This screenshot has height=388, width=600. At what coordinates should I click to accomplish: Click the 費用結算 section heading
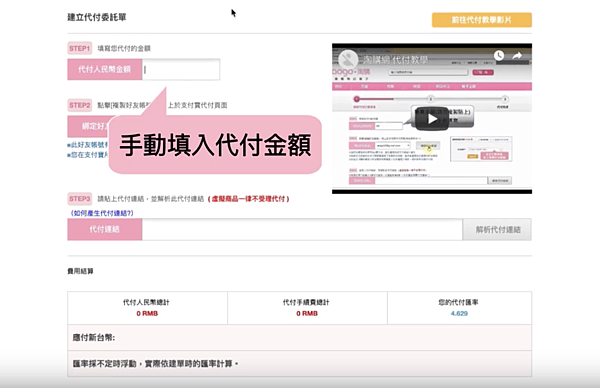(80, 271)
